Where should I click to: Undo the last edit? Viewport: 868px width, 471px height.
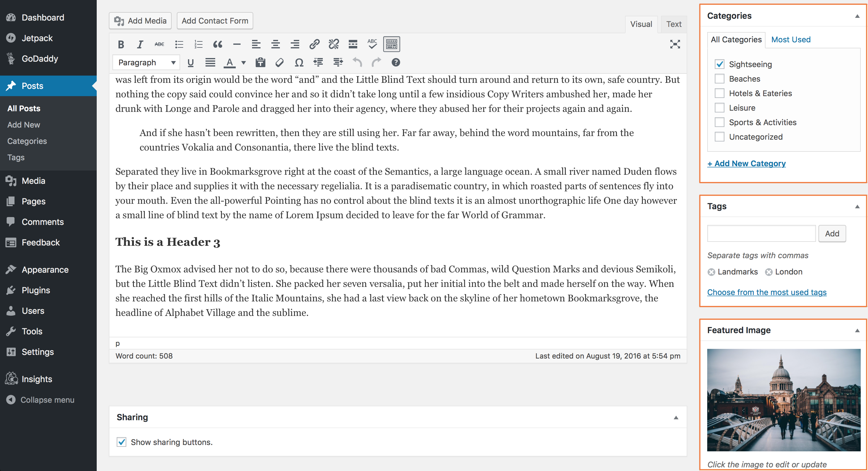click(x=357, y=63)
